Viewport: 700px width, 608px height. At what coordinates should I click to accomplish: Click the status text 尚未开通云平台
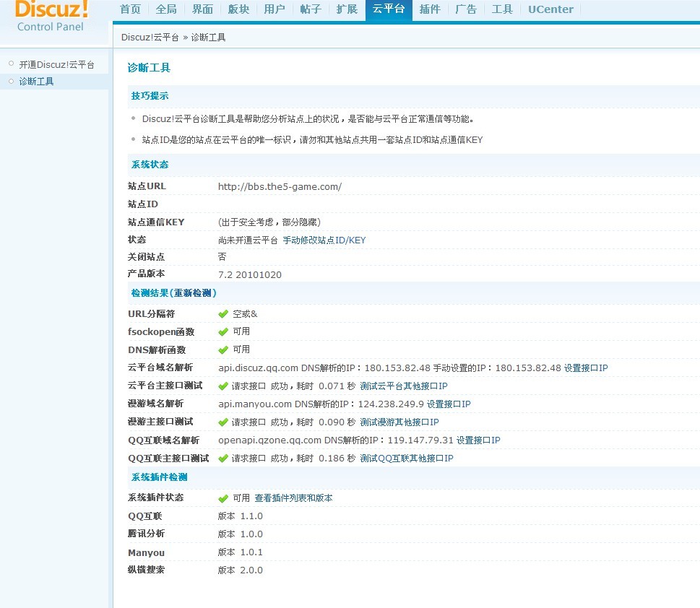pos(248,240)
